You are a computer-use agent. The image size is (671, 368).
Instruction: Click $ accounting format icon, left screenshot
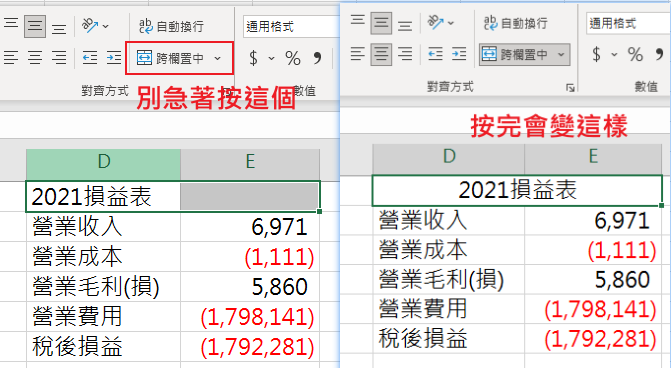click(253, 58)
